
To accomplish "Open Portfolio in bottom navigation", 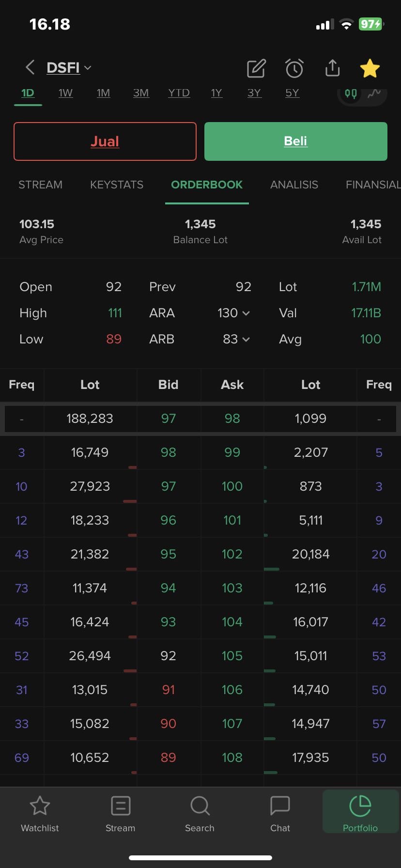I will (360, 814).
